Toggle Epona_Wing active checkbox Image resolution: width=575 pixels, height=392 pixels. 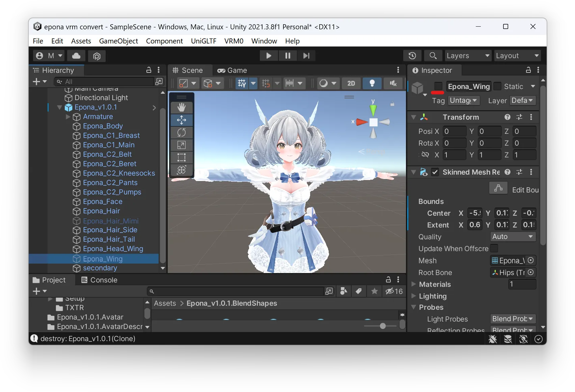point(438,86)
